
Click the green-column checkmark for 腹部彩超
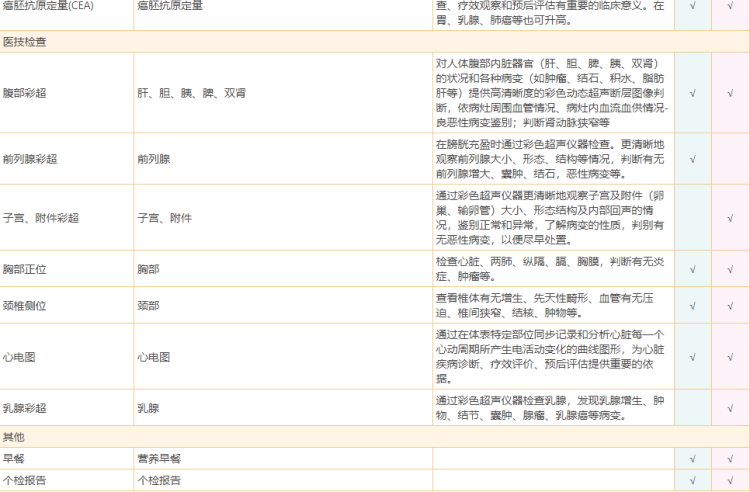click(692, 92)
